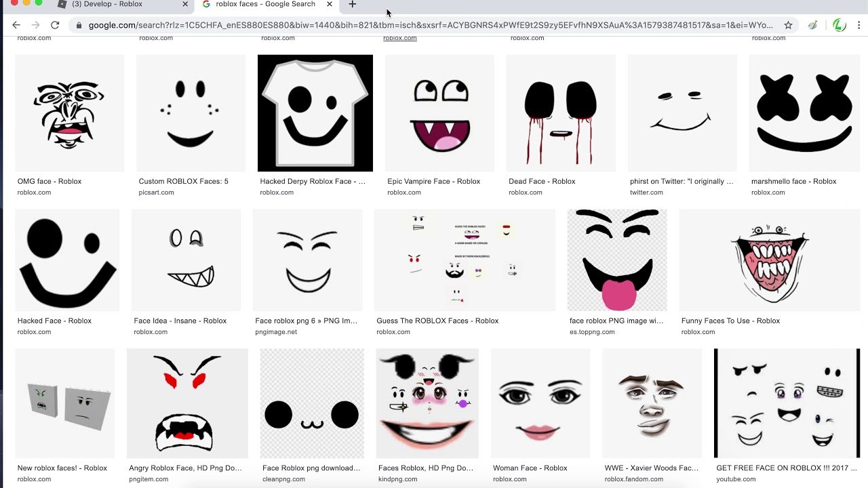Open the freckled Custom ROBLOX Faces thumbnail
This screenshot has width=868, height=488.
(x=191, y=113)
